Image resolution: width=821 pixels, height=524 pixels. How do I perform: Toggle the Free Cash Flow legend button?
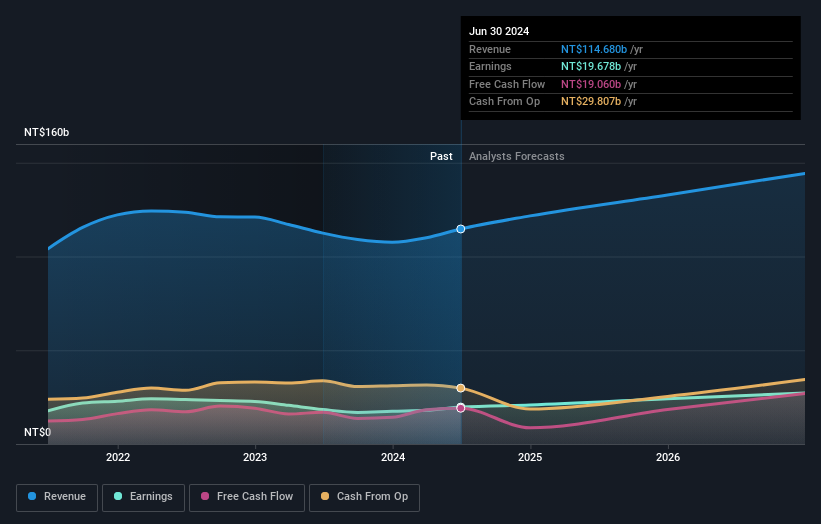[x=247, y=497]
